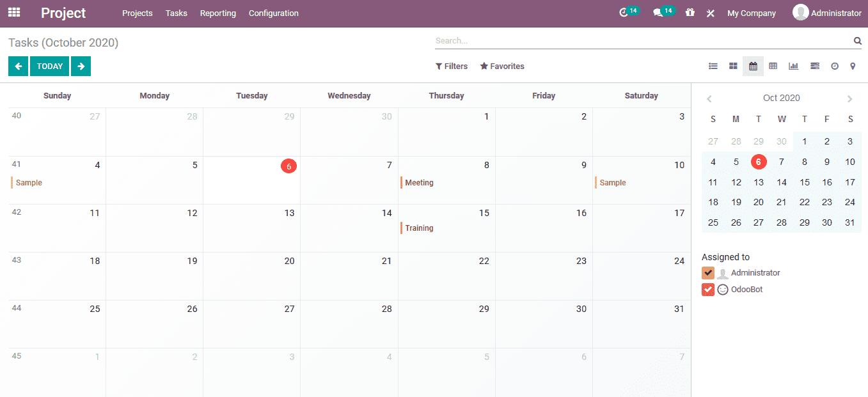Open the map view

853,66
